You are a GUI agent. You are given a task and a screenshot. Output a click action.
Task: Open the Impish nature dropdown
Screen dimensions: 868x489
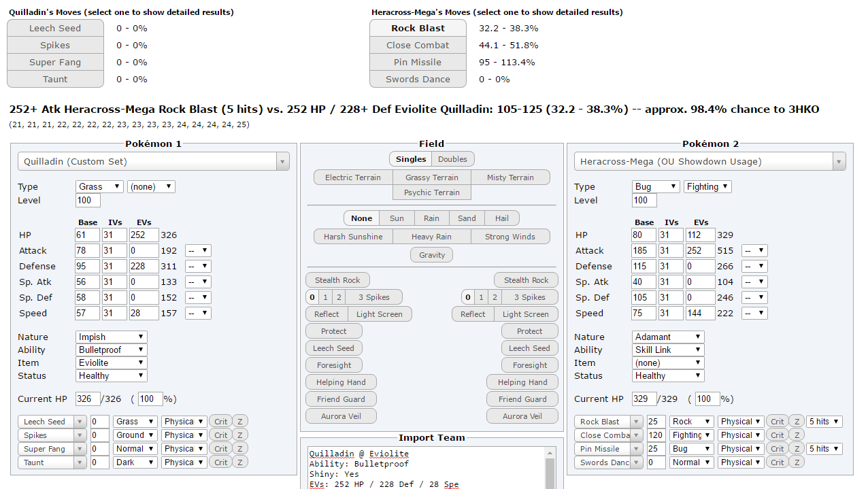(x=112, y=337)
